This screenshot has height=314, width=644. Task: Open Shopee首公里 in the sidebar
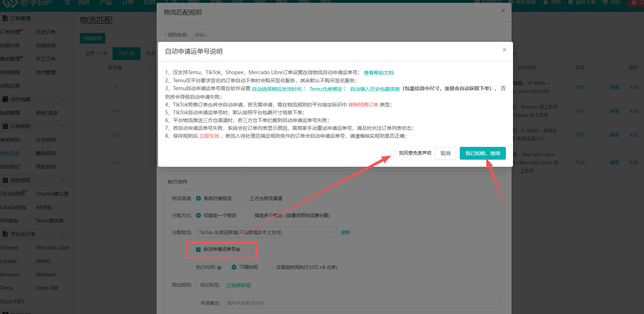coord(52,194)
